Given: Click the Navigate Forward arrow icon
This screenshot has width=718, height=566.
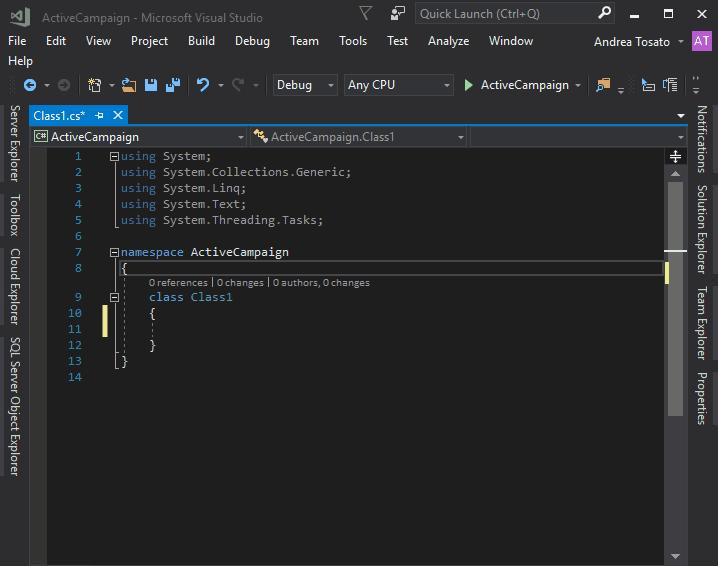Looking at the screenshot, I should coord(64,85).
